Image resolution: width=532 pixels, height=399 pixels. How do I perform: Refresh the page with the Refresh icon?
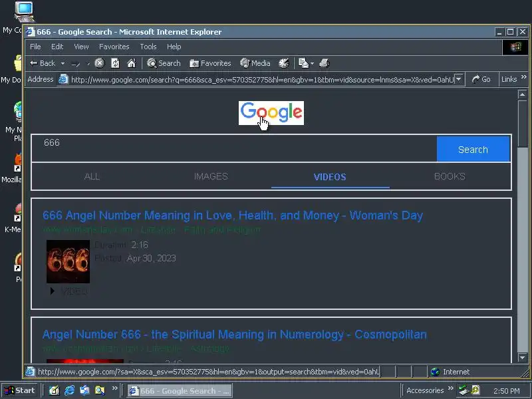tap(115, 63)
